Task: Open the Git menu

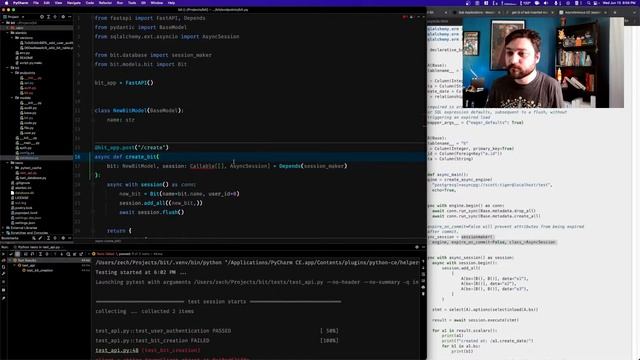Action: click(x=143, y=3)
